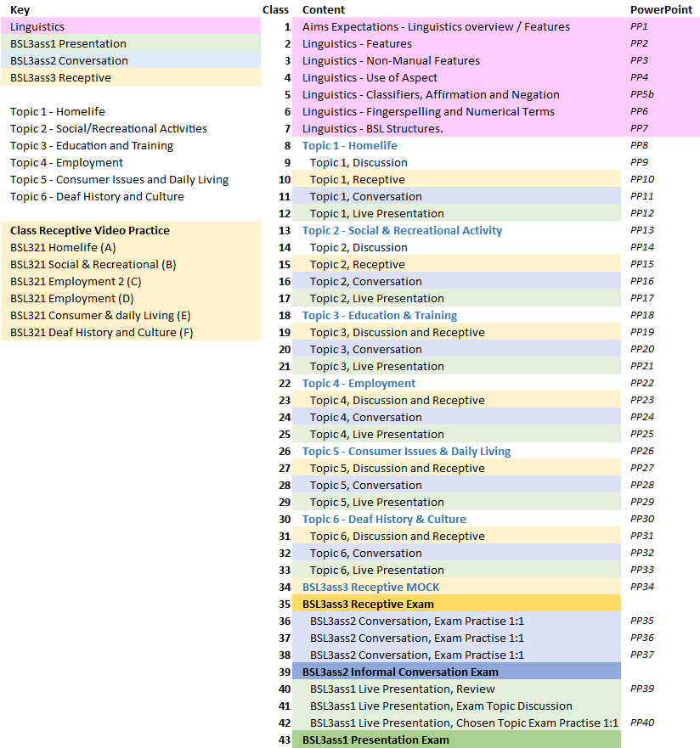The width and height of the screenshot is (700, 748).
Task: Click the 'BSL3ass1 Presentation Exam' row
Action: pos(375,740)
